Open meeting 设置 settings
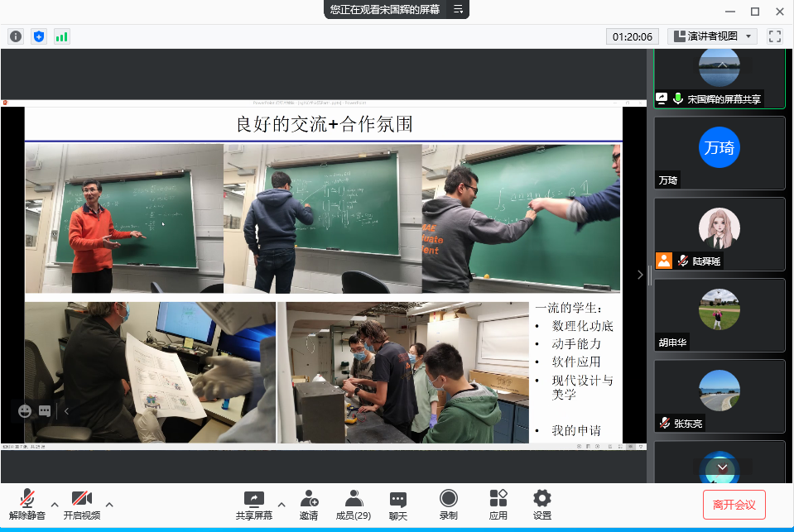This screenshot has width=794, height=532. tap(542, 504)
